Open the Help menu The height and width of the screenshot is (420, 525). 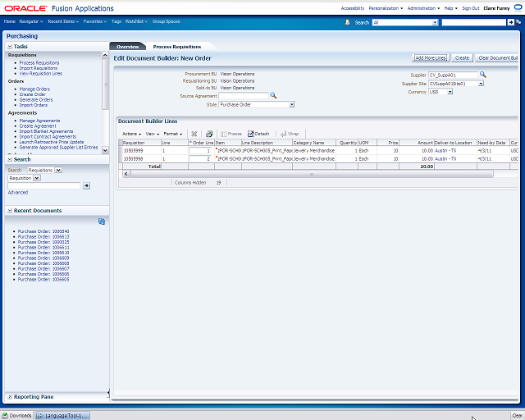point(450,8)
